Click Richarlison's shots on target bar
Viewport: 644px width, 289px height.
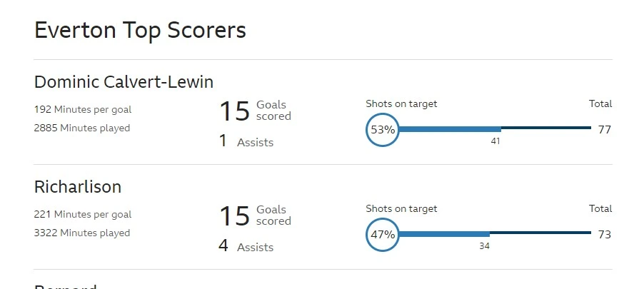pyautogui.click(x=444, y=233)
